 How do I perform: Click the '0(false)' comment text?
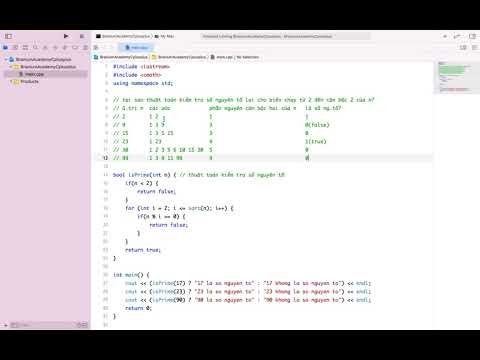point(317,125)
